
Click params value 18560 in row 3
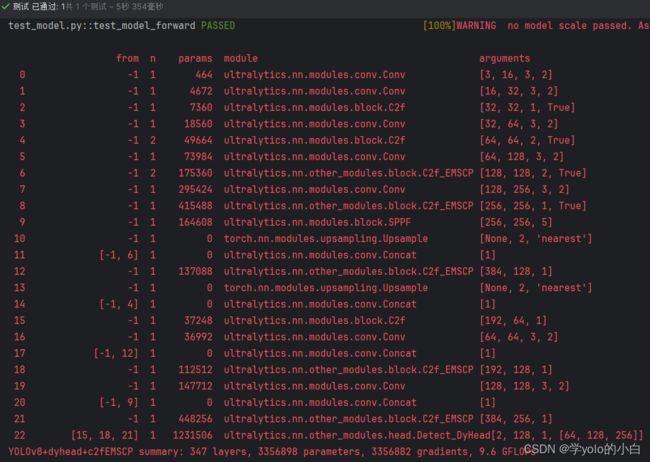198,124
